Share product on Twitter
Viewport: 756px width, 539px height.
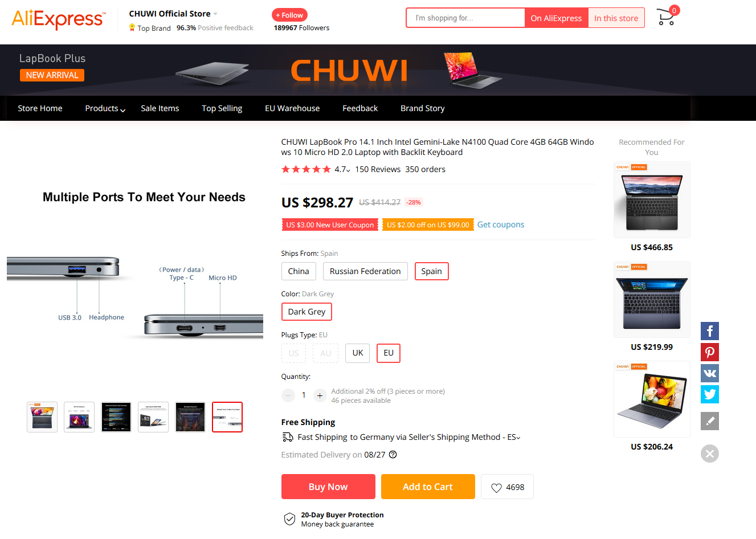pyautogui.click(x=710, y=394)
